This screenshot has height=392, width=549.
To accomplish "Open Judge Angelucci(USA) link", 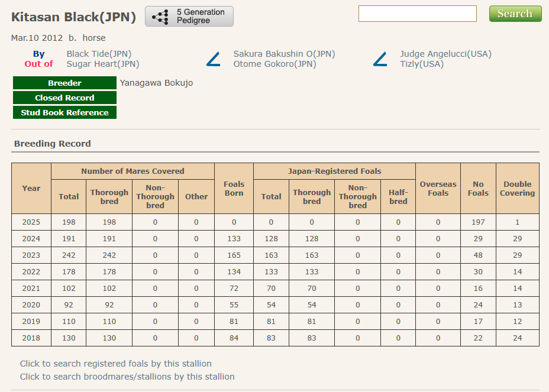I will click(445, 54).
